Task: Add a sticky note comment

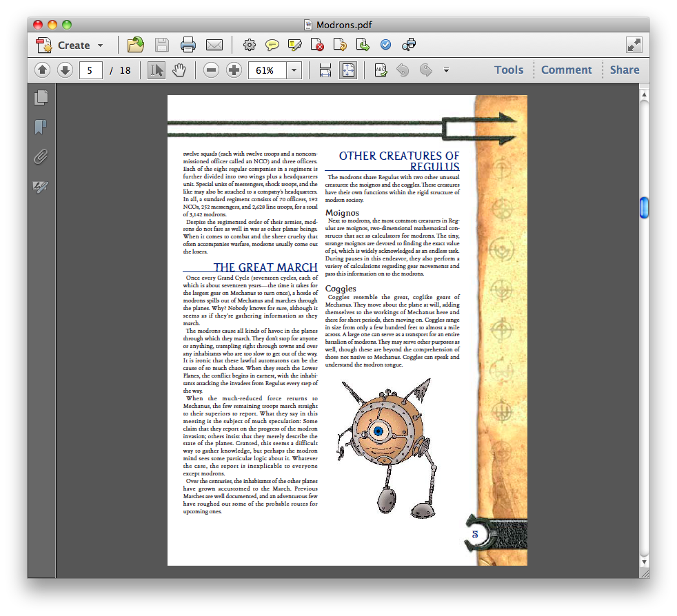Action: click(272, 45)
